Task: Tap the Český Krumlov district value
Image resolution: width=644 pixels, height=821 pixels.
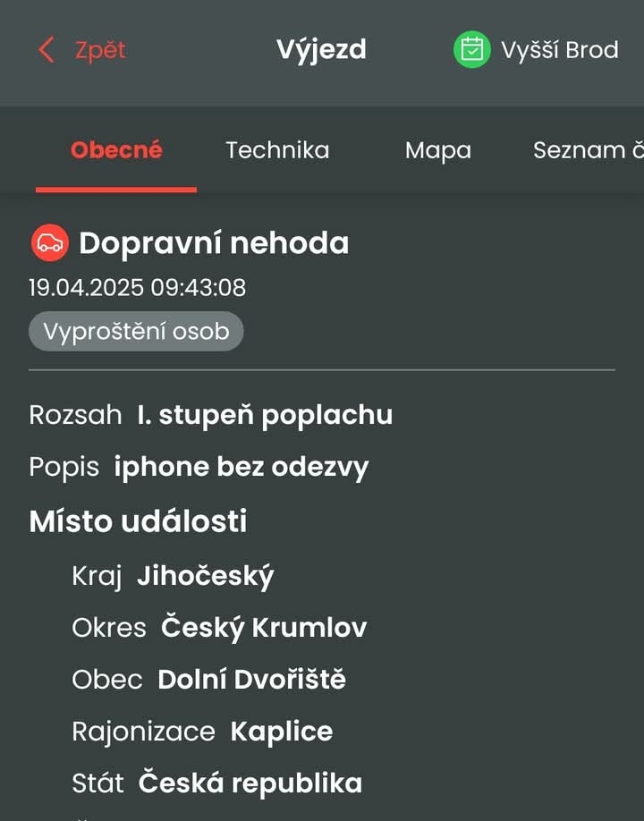Action: [264, 628]
